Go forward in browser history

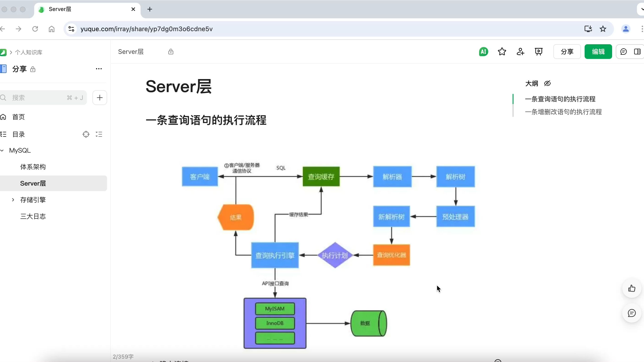pos(19,29)
